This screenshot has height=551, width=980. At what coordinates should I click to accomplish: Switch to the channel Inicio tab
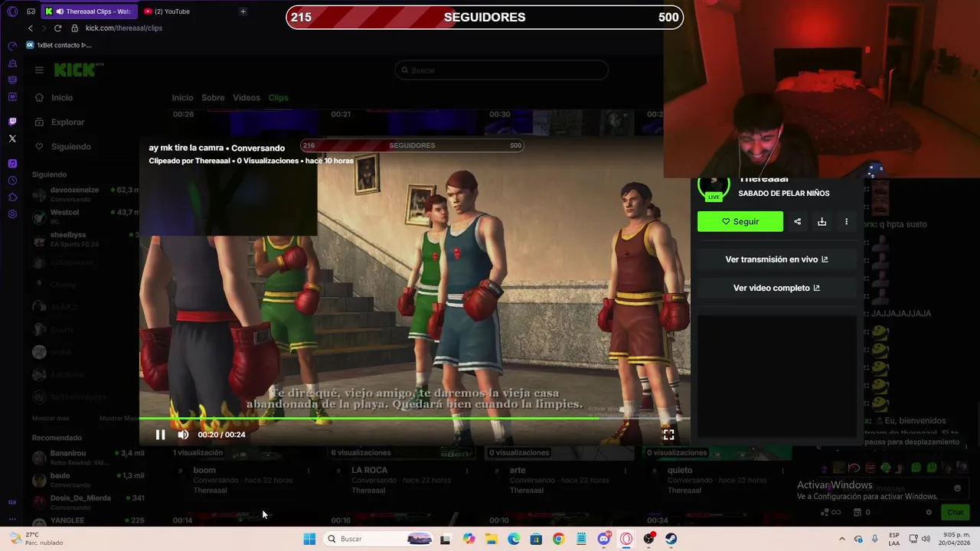[x=182, y=98]
